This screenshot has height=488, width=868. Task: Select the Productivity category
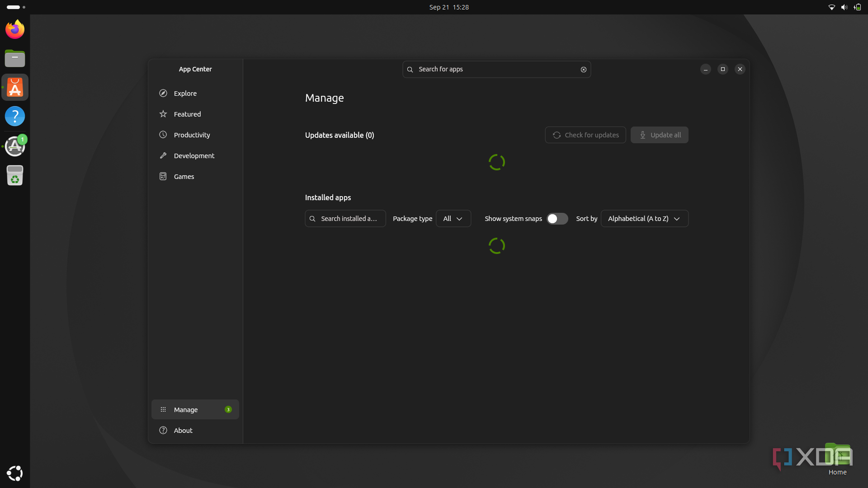195,135
